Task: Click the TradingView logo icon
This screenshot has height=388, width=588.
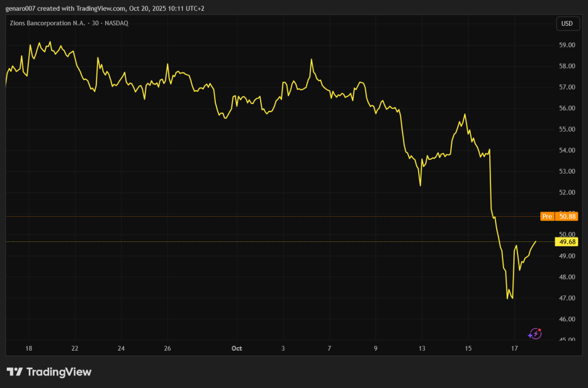Action: coord(14,372)
